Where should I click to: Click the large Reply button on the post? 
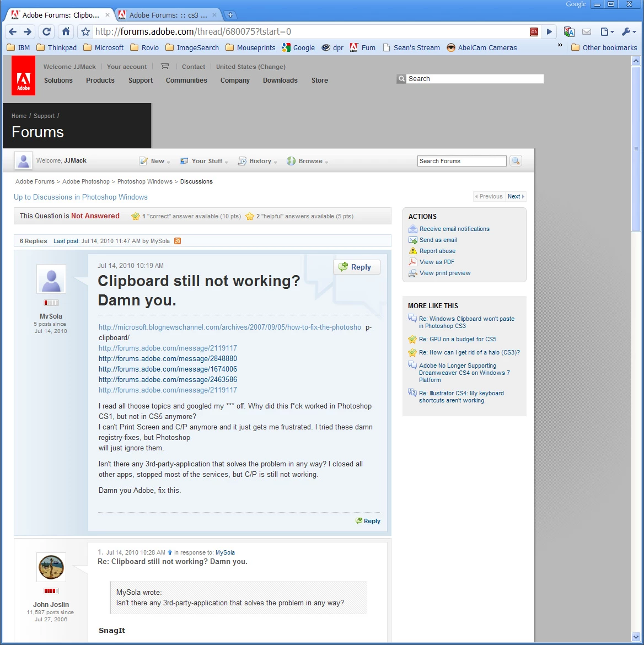[356, 267]
